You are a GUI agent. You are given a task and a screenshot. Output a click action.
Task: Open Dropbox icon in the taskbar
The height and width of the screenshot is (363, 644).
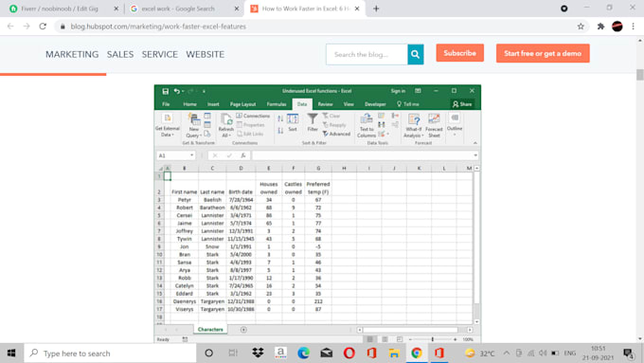258,354
